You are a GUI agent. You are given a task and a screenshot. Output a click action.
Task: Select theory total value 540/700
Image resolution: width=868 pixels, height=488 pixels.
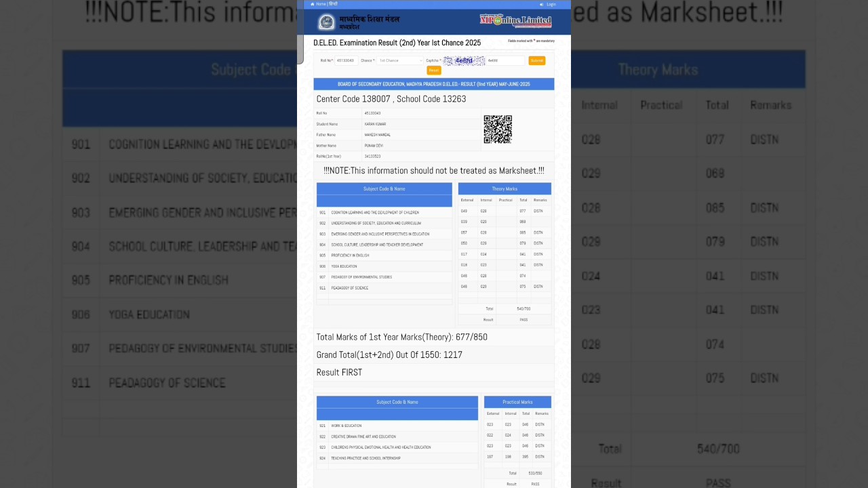click(524, 309)
